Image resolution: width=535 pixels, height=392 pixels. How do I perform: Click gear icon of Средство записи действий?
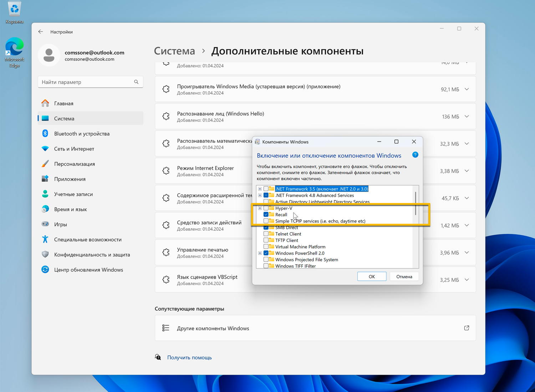(166, 225)
